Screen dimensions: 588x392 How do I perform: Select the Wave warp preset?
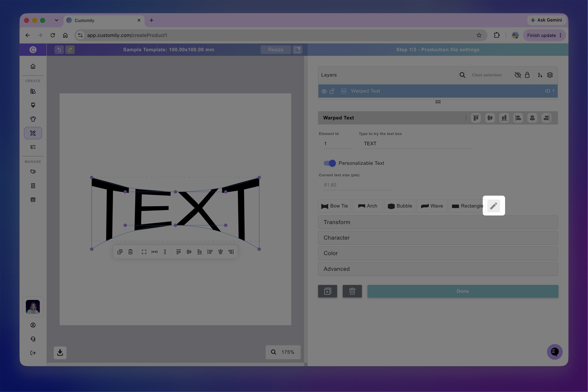432,206
